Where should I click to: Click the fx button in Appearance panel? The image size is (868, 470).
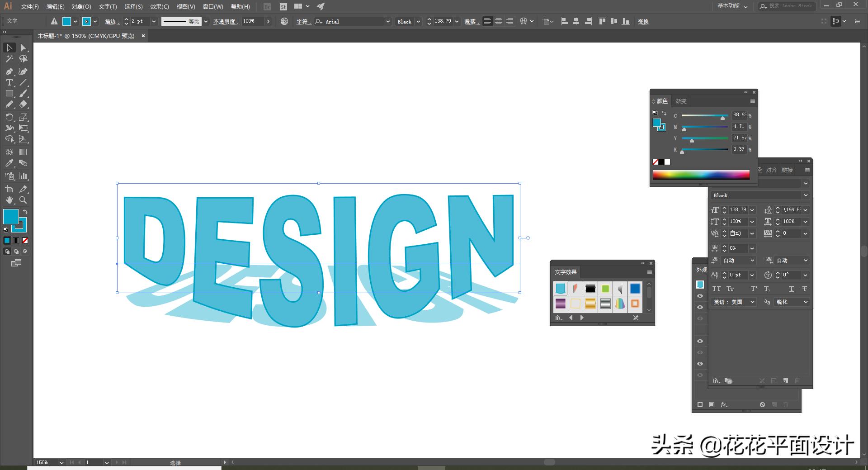click(x=724, y=404)
